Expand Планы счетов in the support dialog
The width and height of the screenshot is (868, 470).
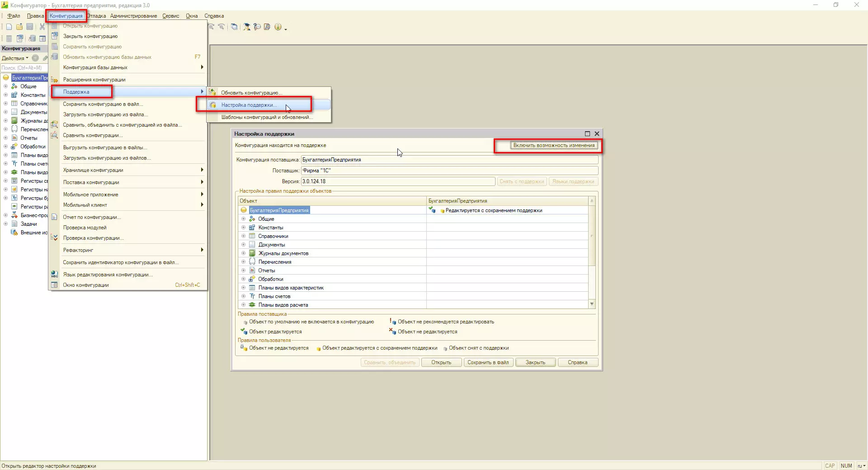tap(243, 296)
